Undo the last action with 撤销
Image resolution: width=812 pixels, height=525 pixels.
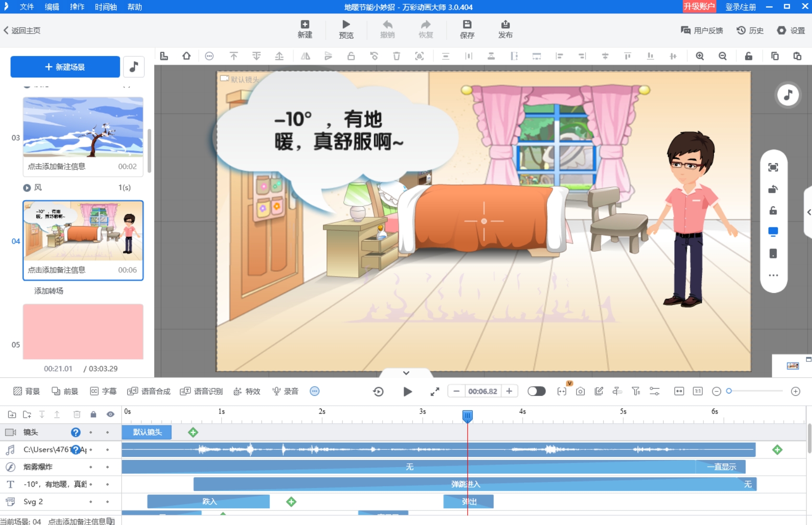387,29
